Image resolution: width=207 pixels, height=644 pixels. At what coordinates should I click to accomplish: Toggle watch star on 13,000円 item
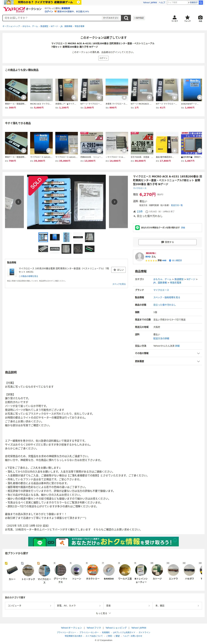(x=99, y=151)
